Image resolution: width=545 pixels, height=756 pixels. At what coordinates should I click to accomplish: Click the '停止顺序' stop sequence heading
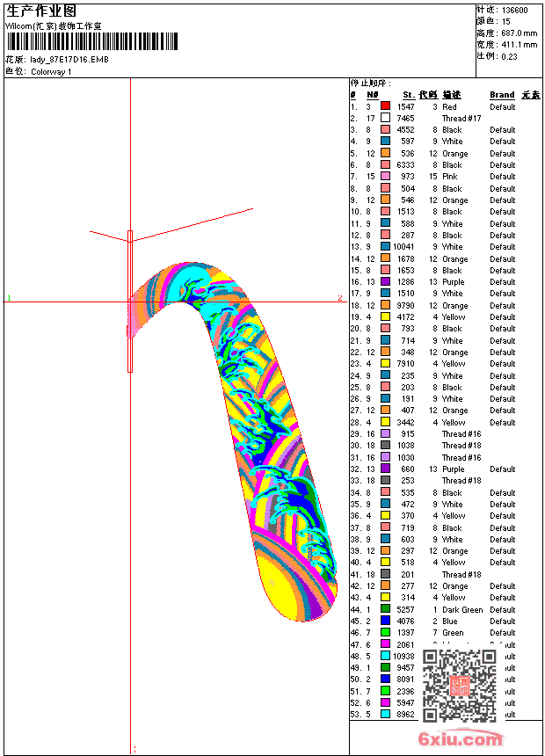pos(370,84)
